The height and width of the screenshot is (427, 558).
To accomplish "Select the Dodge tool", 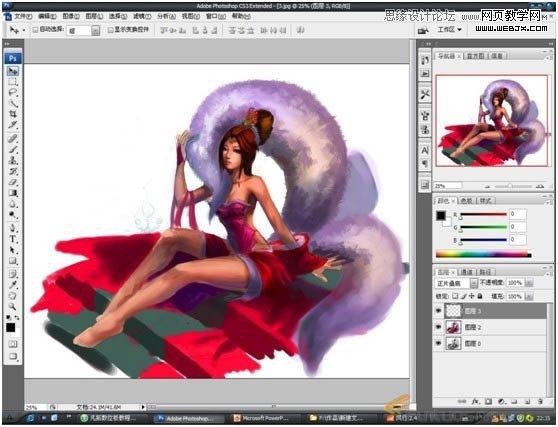I will pyautogui.click(x=13, y=215).
